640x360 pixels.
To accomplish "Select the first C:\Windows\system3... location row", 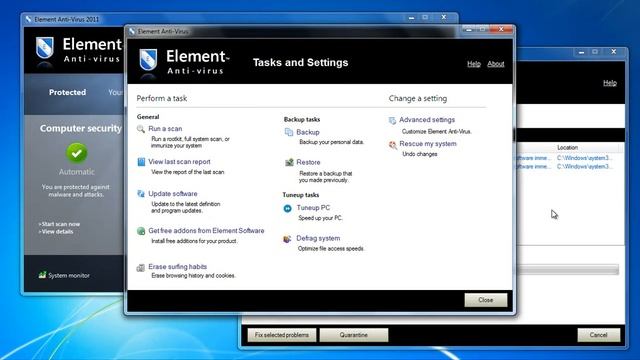I will tap(584, 158).
